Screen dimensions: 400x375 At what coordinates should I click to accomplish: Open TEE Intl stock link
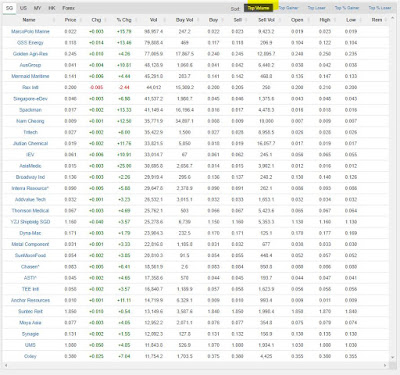30,289
